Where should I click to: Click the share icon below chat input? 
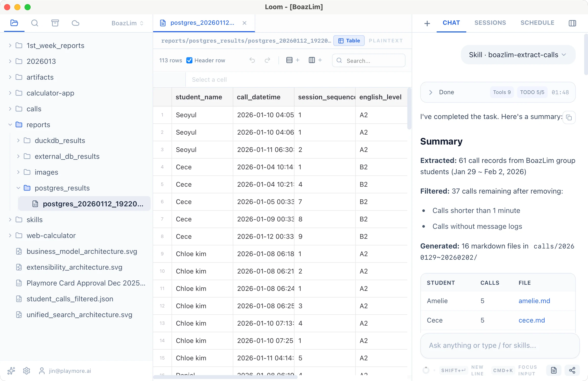572,370
